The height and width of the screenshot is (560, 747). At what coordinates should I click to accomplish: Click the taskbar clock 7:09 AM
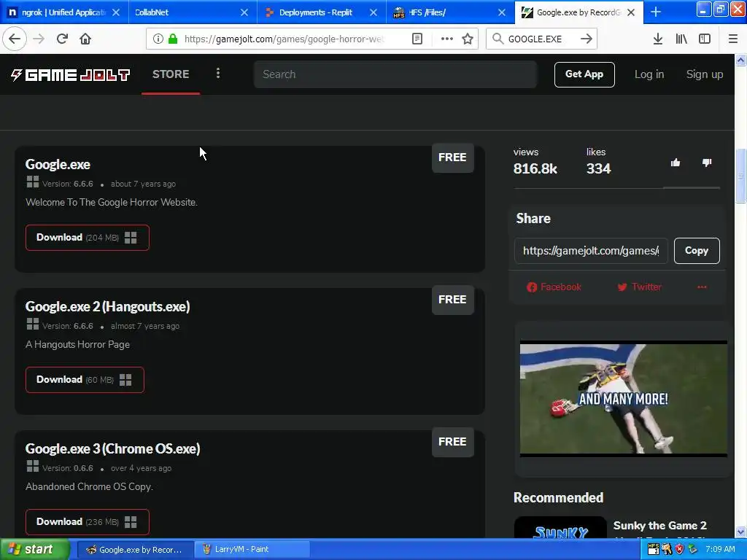(720, 549)
